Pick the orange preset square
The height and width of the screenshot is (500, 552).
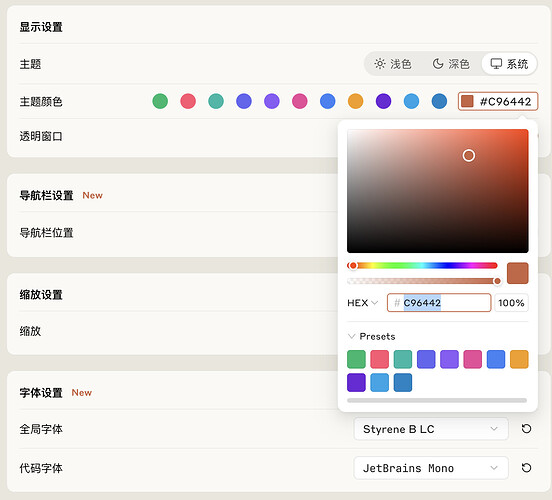point(519,359)
